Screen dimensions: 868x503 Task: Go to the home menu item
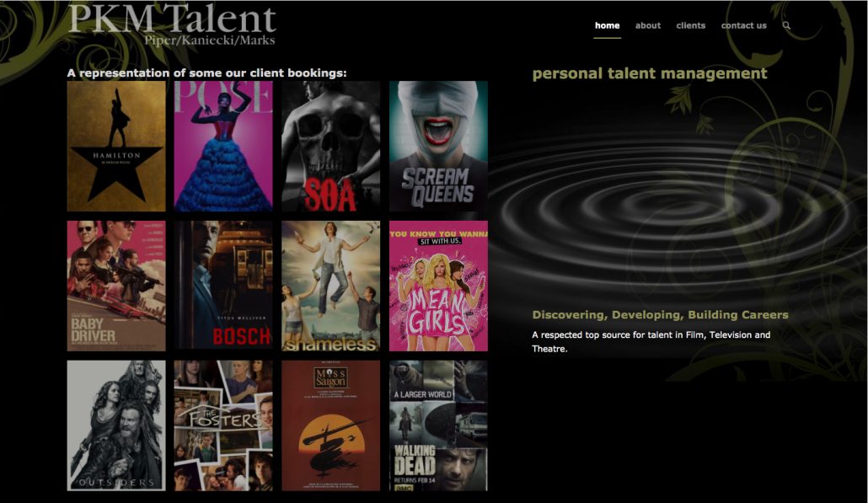608,25
